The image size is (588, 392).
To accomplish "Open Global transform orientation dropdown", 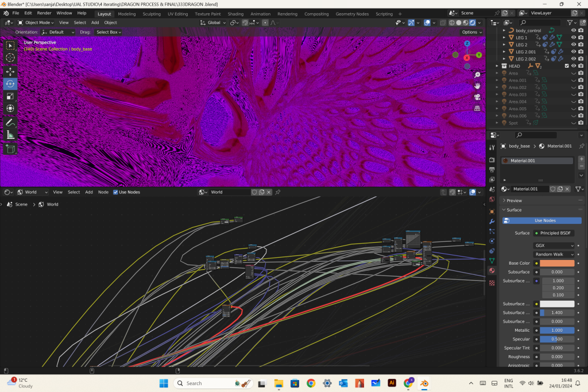I will (213, 23).
